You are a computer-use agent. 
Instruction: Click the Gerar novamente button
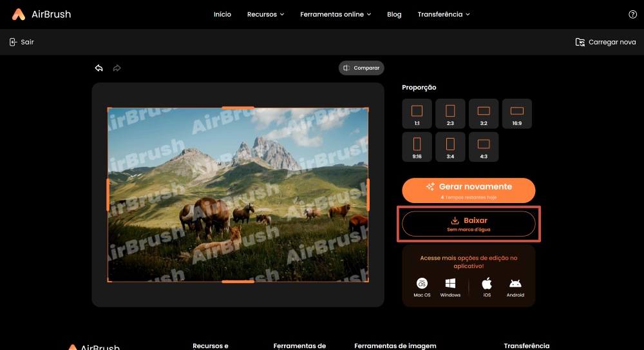(469, 190)
